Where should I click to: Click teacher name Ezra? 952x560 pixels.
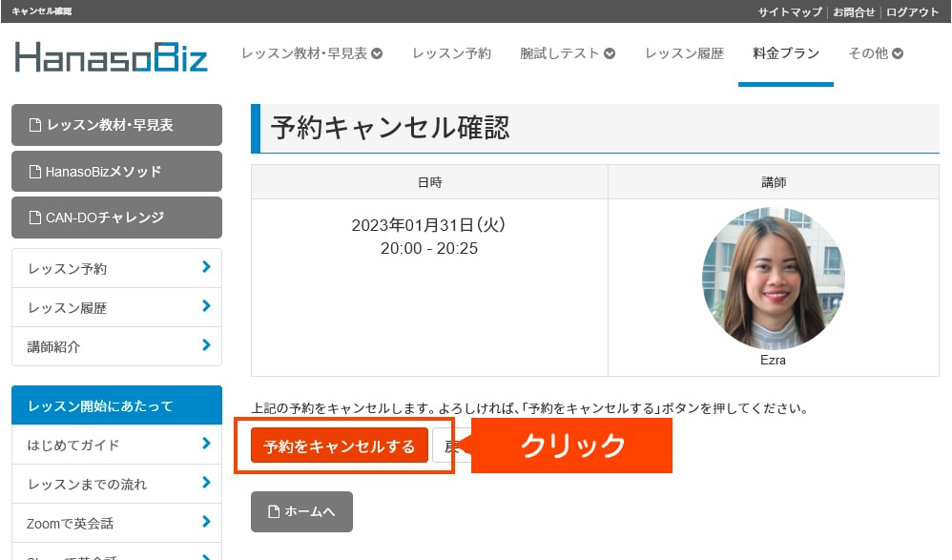[x=773, y=361]
